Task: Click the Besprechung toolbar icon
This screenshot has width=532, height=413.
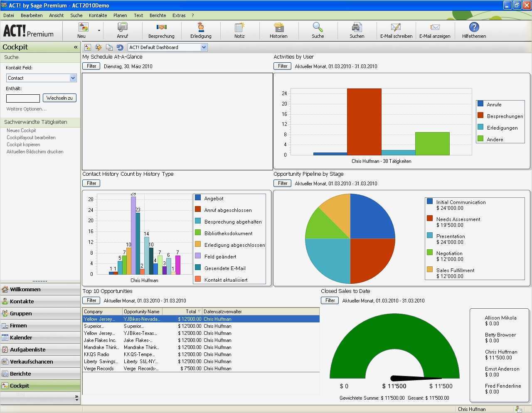Action: click(x=161, y=29)
